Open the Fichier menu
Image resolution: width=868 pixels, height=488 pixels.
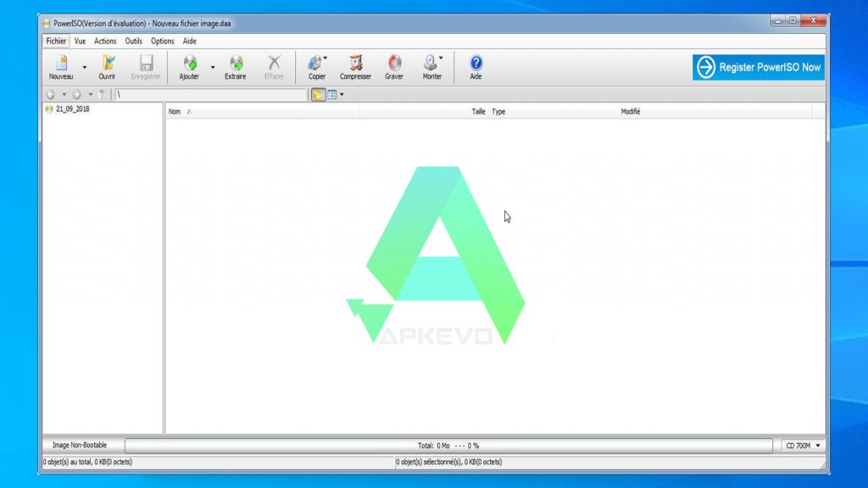56,41
